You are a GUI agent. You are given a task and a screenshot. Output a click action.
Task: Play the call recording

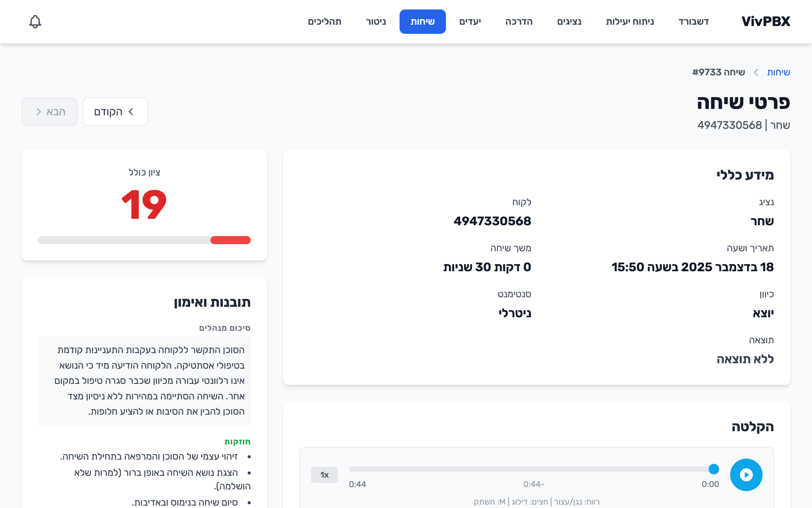746,475
